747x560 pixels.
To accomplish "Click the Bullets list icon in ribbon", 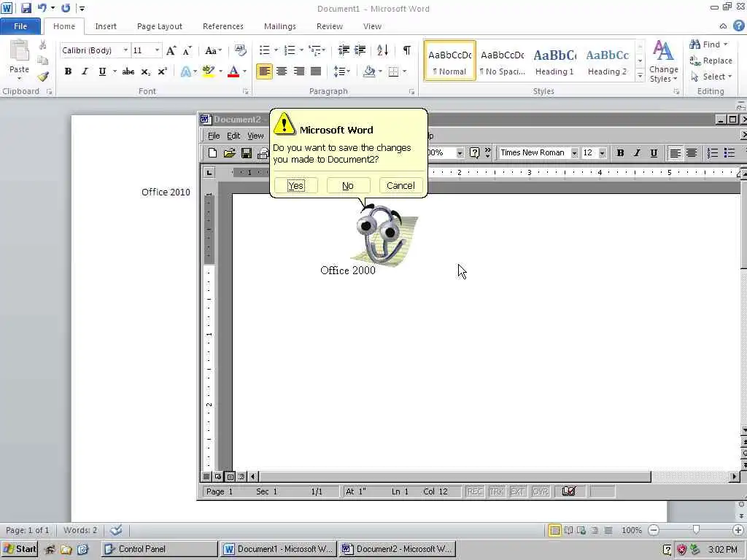I will coord(264,50).
